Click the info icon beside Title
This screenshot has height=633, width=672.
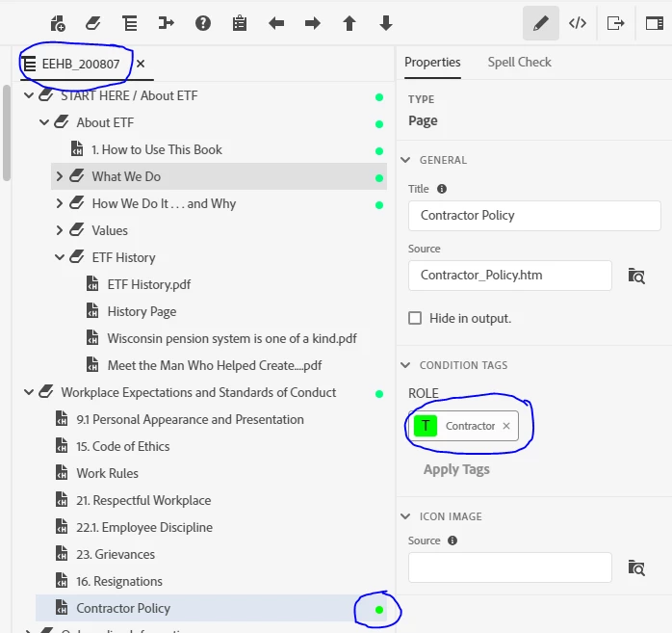(x=442, y=189)
